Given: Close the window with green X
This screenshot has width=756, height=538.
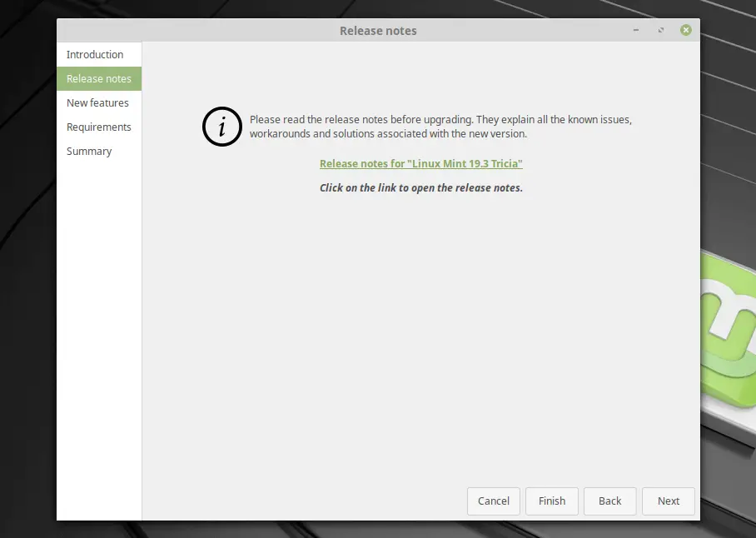Looking at the screenshot, I should point(685,30).
